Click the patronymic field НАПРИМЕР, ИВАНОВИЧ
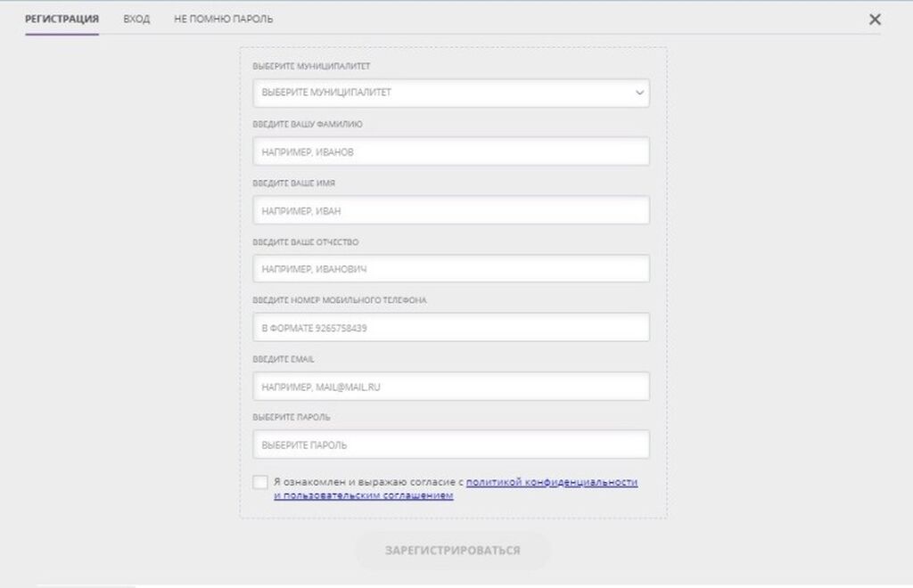The height and width of the screenshot is (588, 913). pos(450,269)
